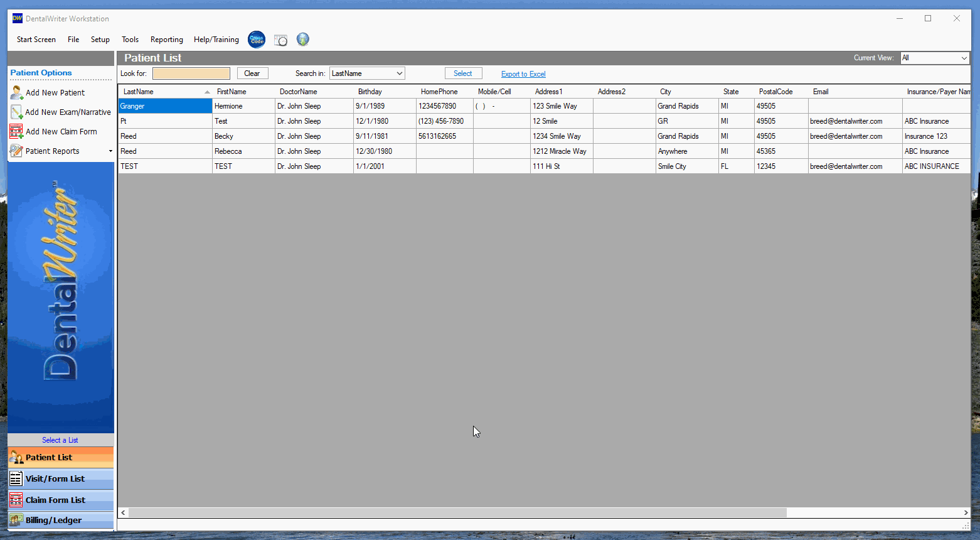Click the Export to Excel link

523,74
